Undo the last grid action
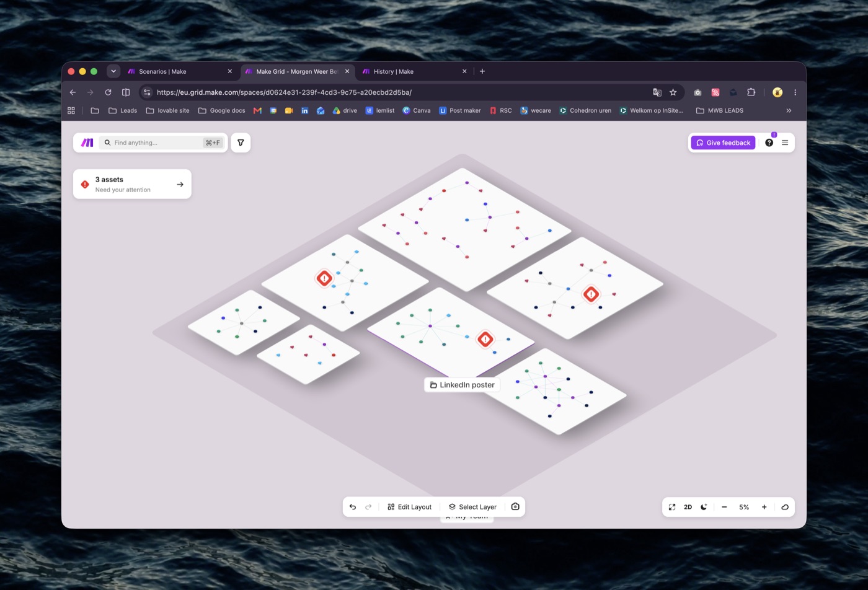Image resolution: width=868 pixels, height=590 pixels. point(353,507)
